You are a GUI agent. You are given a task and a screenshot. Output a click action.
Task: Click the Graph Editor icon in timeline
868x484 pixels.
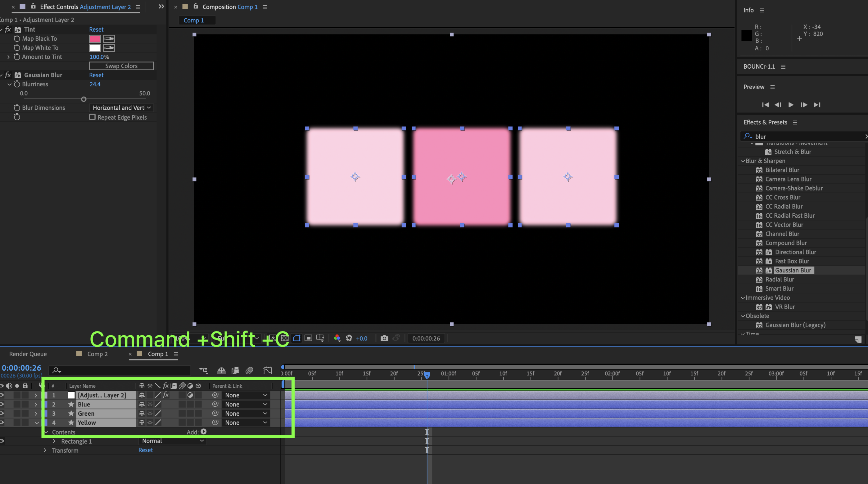tap(268, 371)
